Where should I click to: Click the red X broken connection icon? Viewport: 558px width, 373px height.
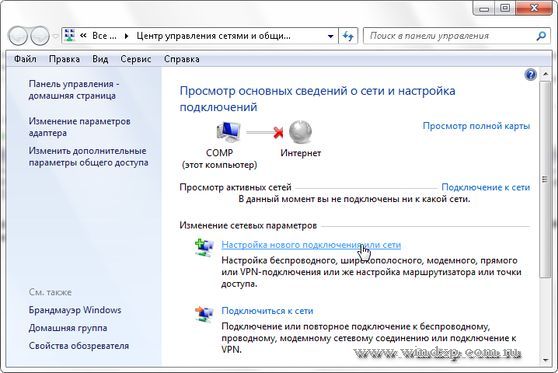tap(278, 132)
